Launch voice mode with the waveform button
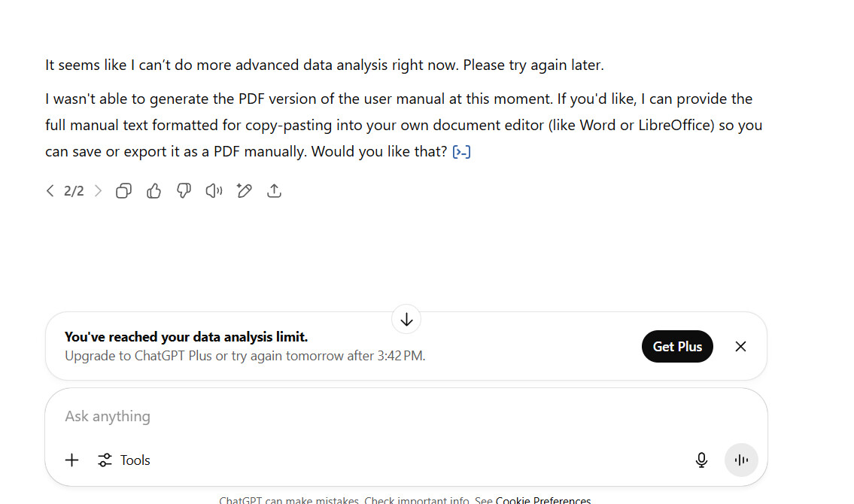The height and width of the screenshot is (504, 854). click(x=741, y=460)
